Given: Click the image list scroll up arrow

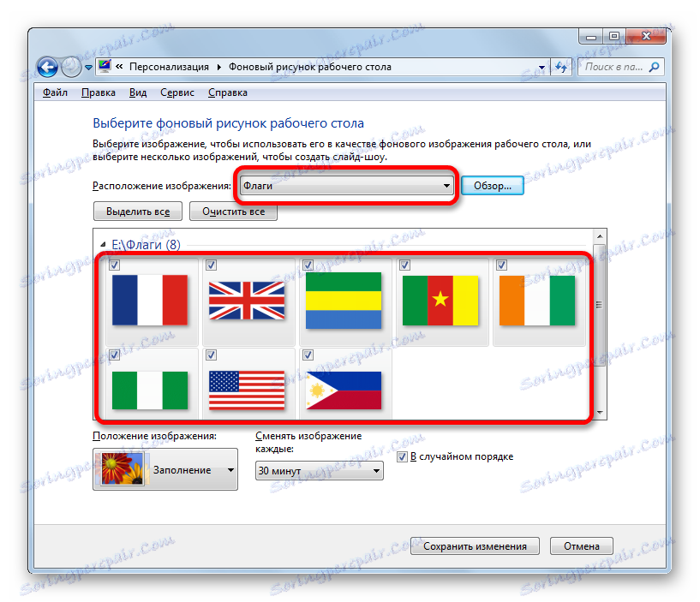Looking at the screenshot, I should coord(600,236).
